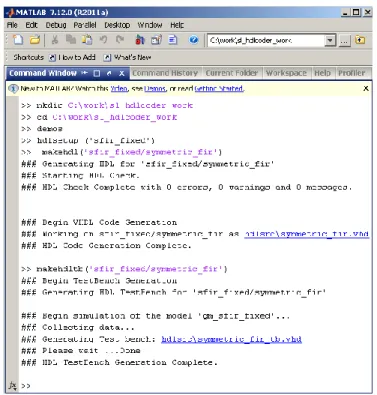Paste using the clipboard icon

pos(87,40)
